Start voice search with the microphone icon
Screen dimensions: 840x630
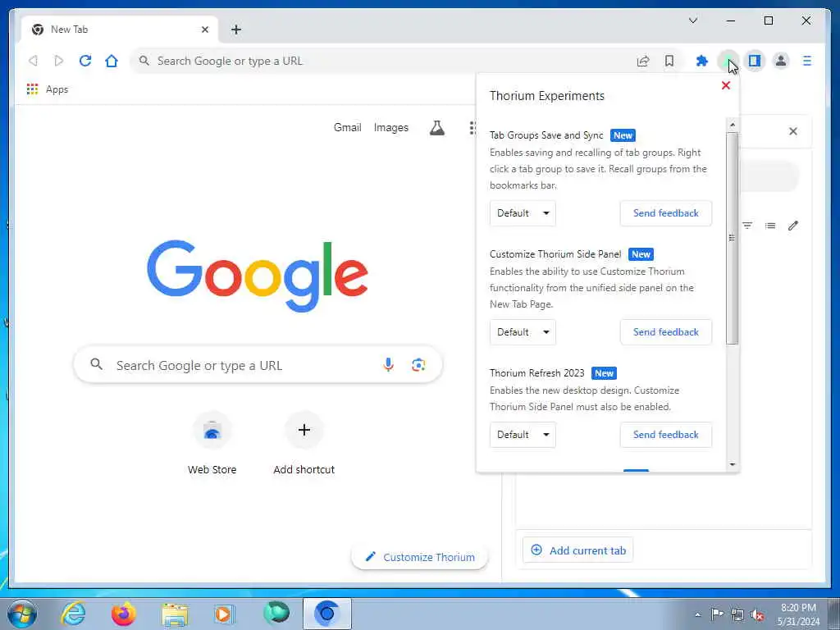point(388,365)
